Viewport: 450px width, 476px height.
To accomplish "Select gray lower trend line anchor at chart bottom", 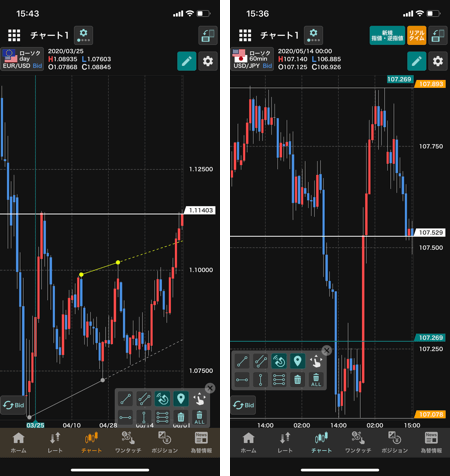I will coord(29,417).
